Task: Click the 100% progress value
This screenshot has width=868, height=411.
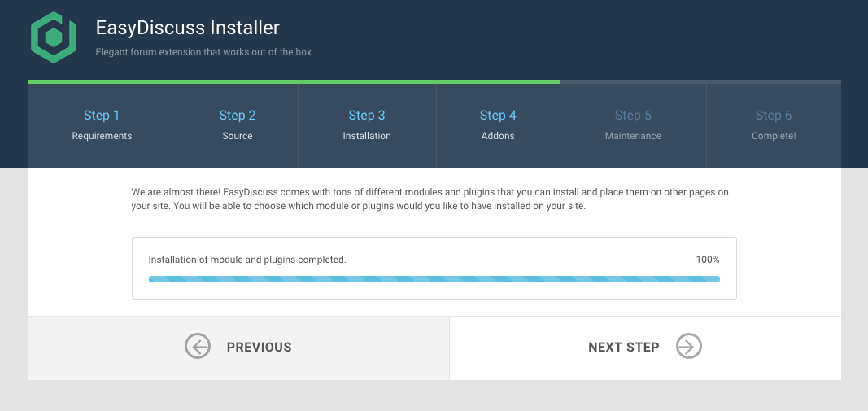Action: (x=708, y=260)
